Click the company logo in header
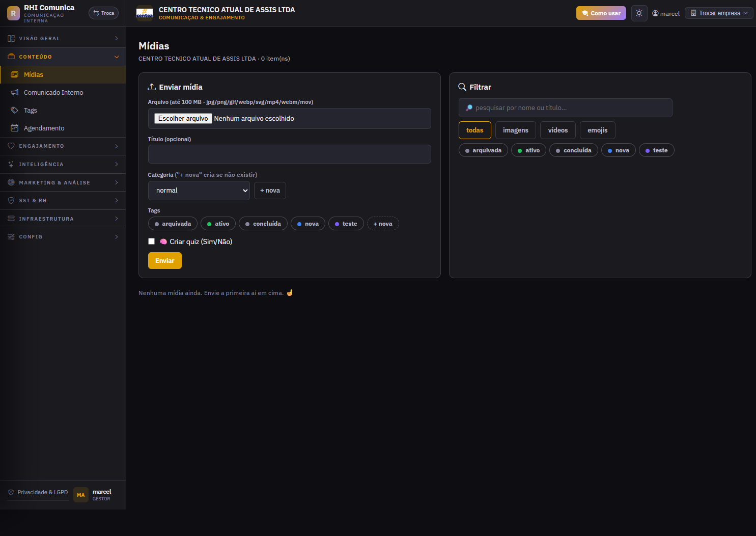The height and width of the screenshot is (536, 756). (x=145, y=13)
